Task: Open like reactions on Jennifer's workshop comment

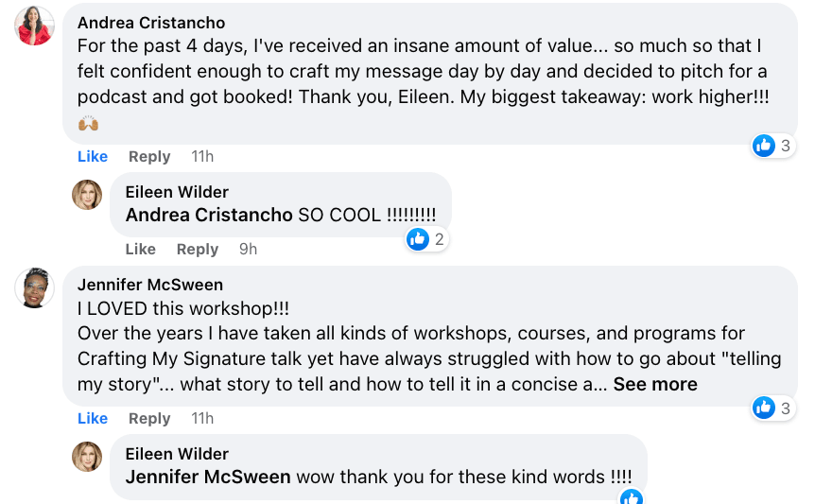Action: point(772,408)
